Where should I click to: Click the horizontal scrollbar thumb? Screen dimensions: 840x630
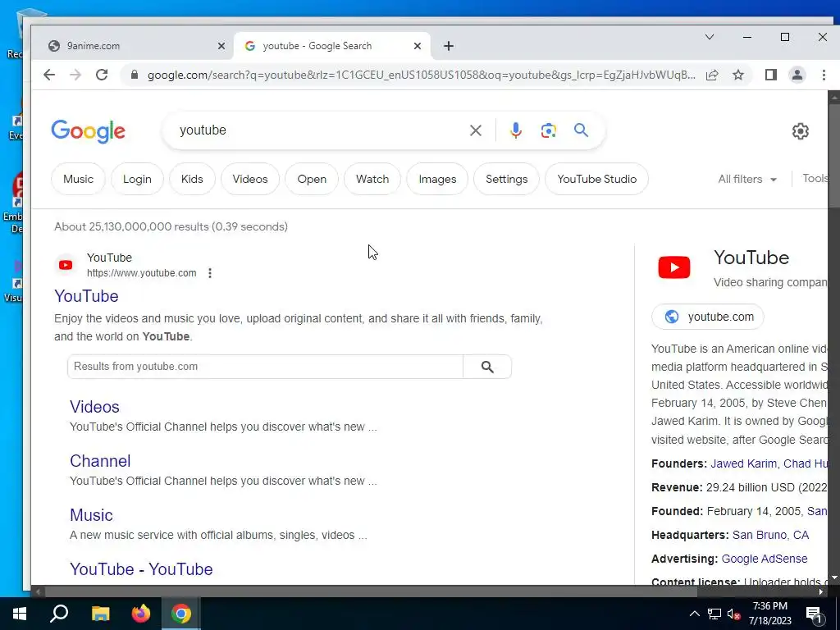click(x=372, y=591)
